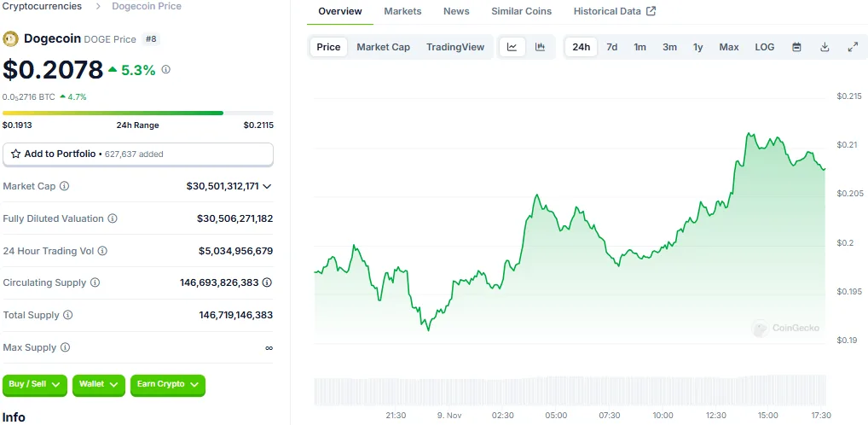Viewport: 868px width, 425px height.
Task: Switch to candlestick chart view icon
Action: 540,47
